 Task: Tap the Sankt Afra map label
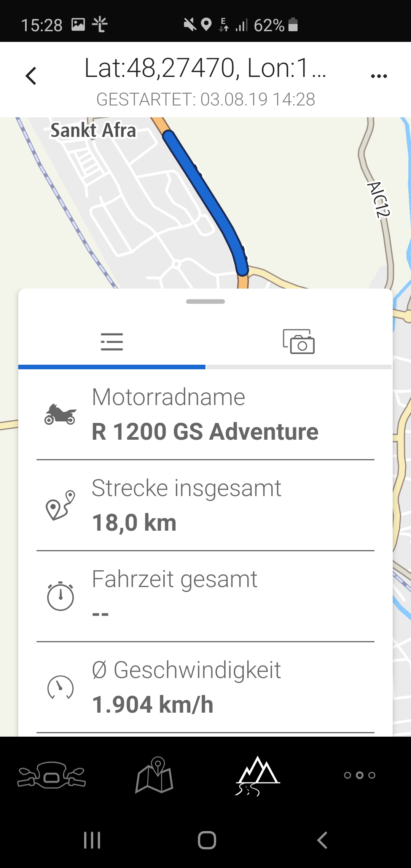(x=93, y=130)
